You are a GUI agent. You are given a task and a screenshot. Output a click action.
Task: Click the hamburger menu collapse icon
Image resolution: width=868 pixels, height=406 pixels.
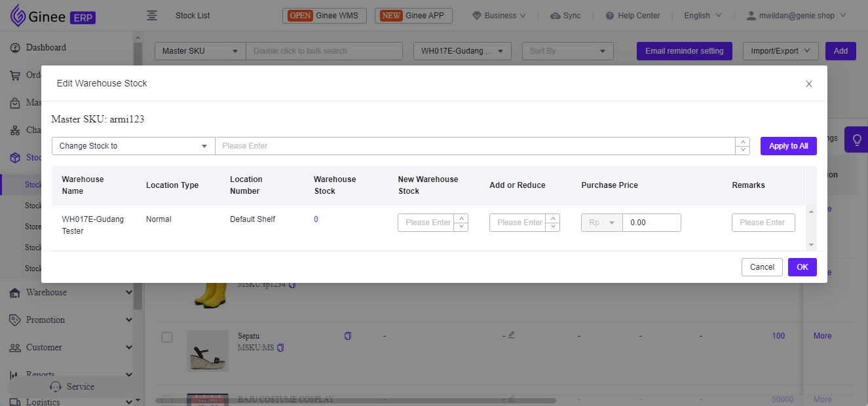coord(152,15)
